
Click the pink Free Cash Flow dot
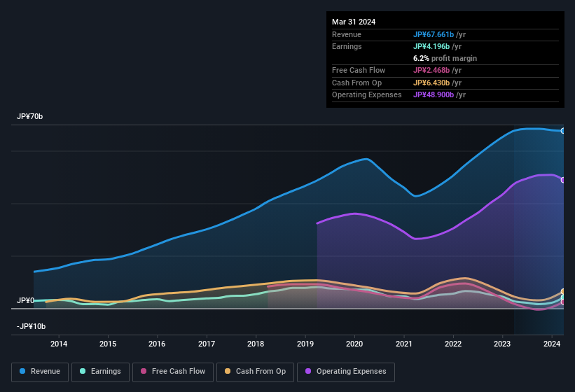[x=144, y=372]
